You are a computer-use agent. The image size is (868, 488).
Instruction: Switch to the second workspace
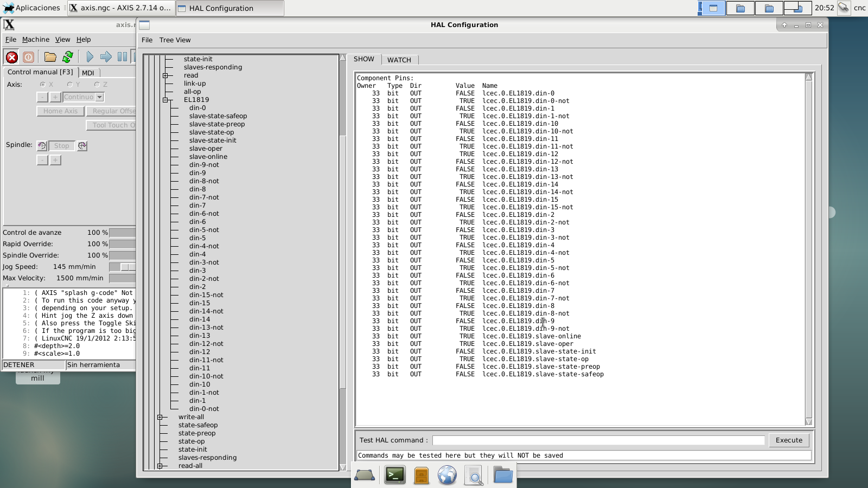(740, 8)
